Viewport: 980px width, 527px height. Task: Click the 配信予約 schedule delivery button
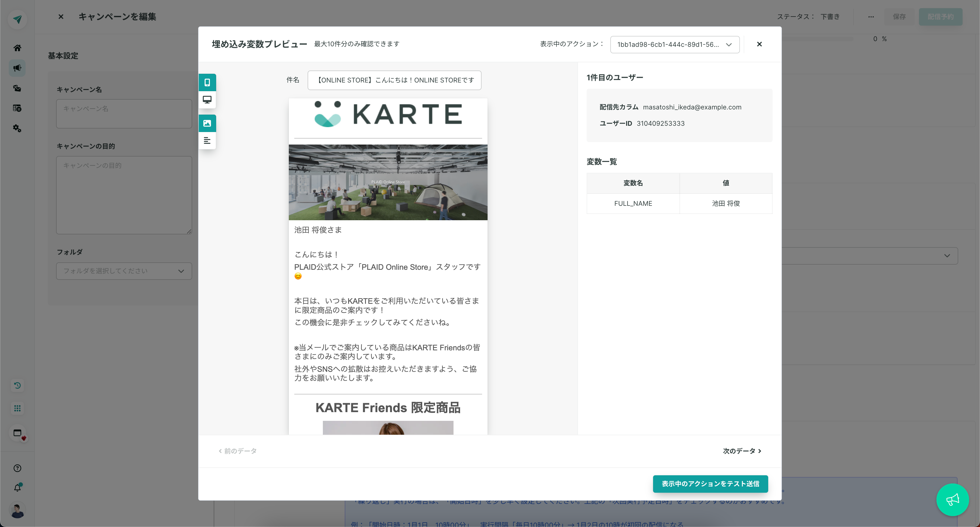pyautogui.click(x=941, y=17)
